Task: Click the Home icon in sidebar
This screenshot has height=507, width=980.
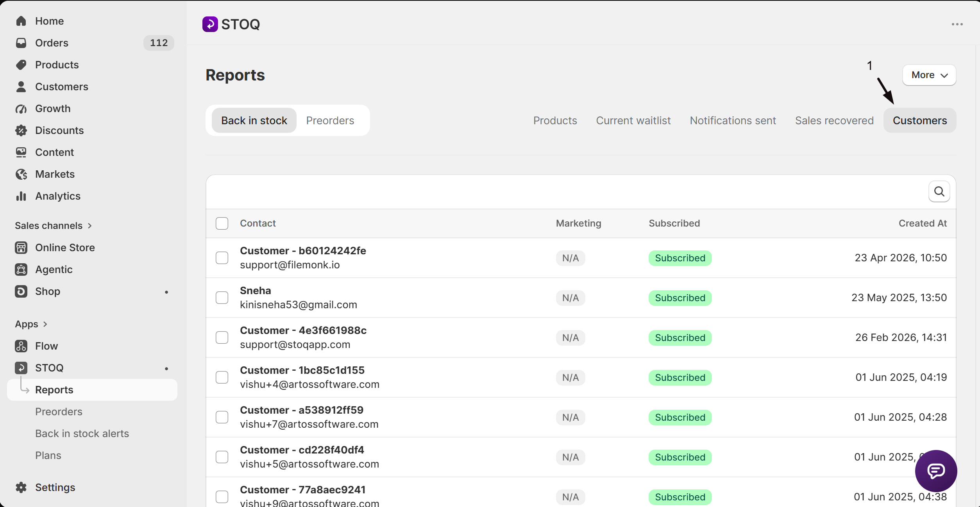Action: (x=21, y=21)
